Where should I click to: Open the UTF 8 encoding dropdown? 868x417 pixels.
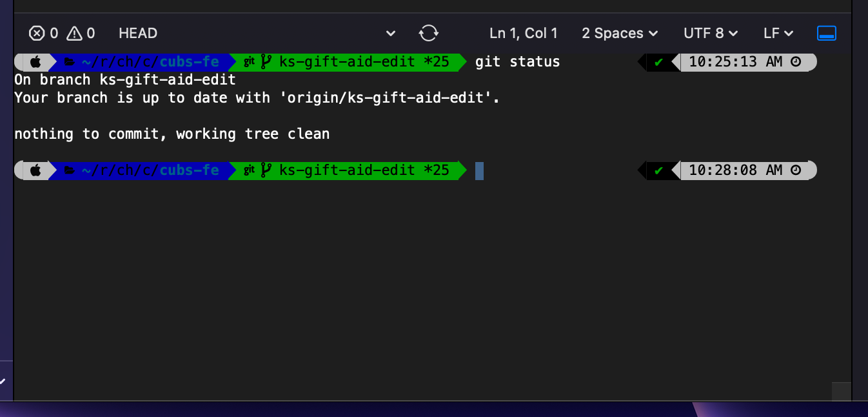pos(709,33)
